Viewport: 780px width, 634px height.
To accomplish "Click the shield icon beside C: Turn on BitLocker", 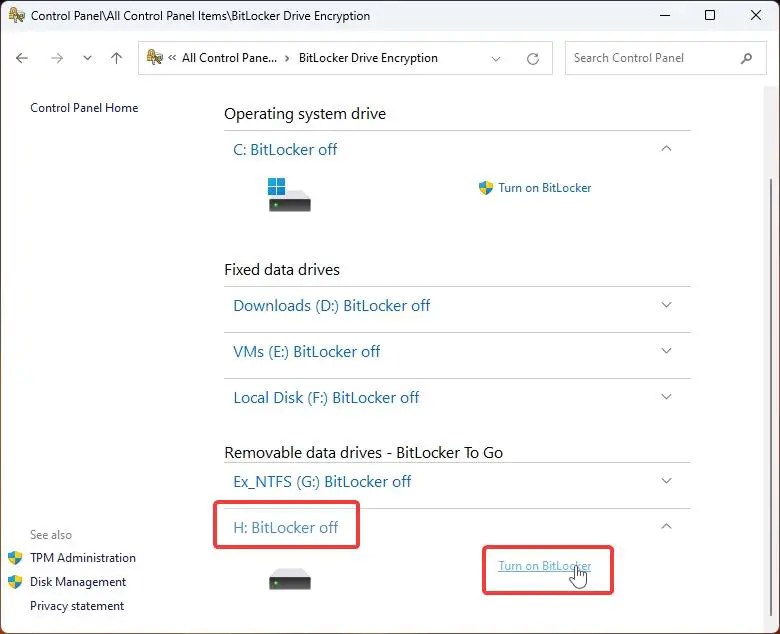I will tap(486, 188).
